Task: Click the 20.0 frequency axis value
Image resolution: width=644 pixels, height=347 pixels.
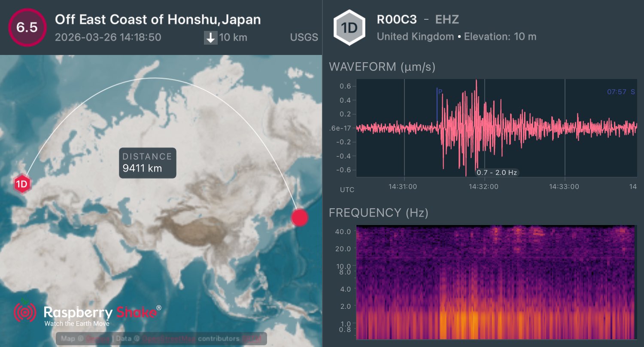Action: coord(343,249)
